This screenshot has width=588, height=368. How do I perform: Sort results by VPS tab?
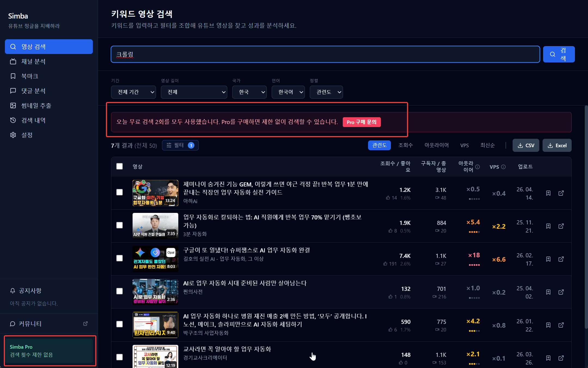464,145
